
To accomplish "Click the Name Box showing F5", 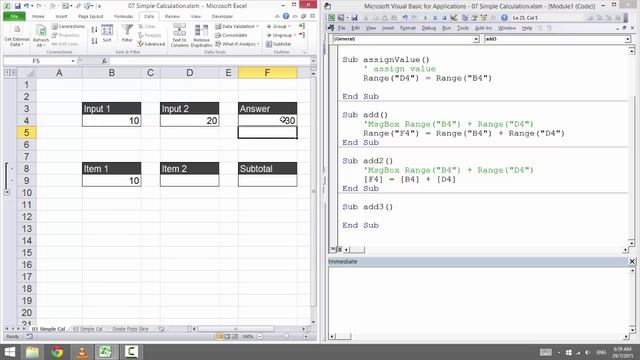I will (37, 61).
